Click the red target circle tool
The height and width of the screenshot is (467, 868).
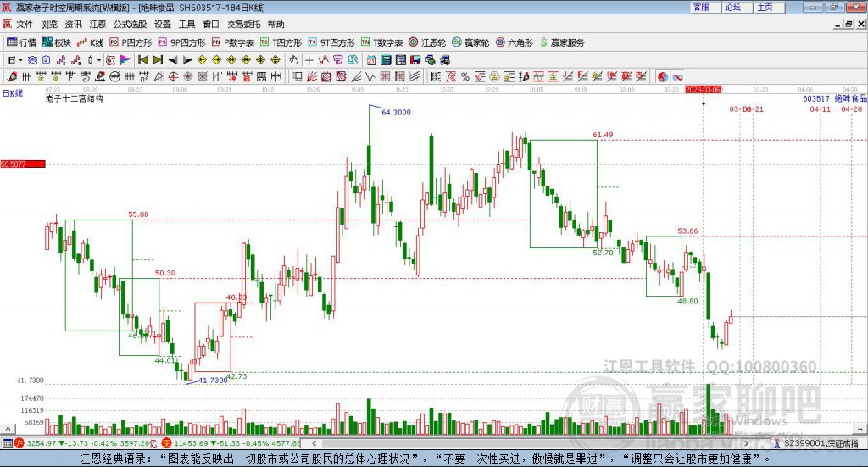173,76
